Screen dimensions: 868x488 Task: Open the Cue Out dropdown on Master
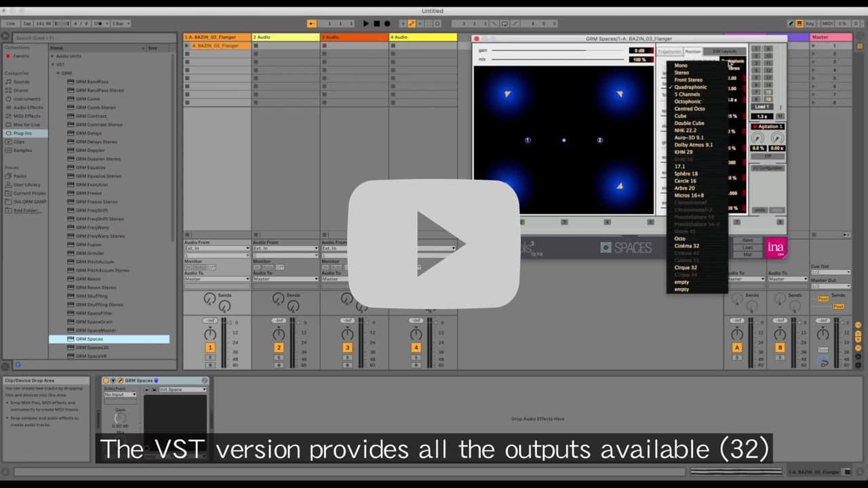click(x=831, y=272)
